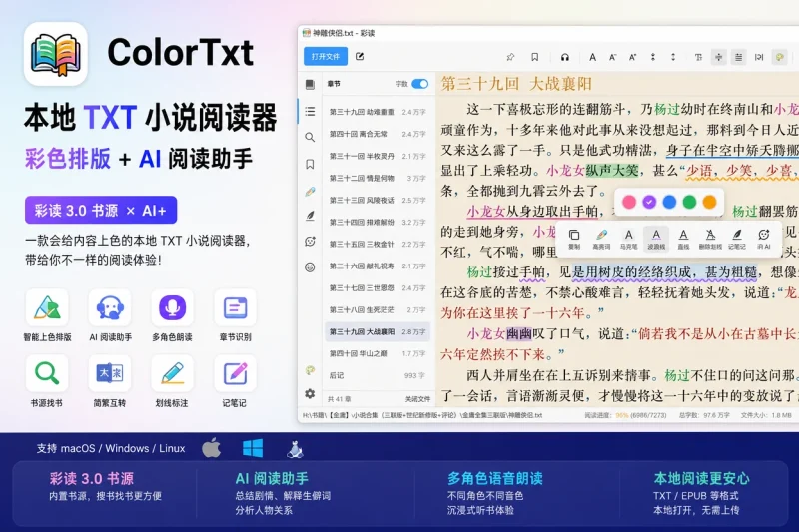
Task: Click the AI 阅读助手 feature icon
Action: coord(110,308)
